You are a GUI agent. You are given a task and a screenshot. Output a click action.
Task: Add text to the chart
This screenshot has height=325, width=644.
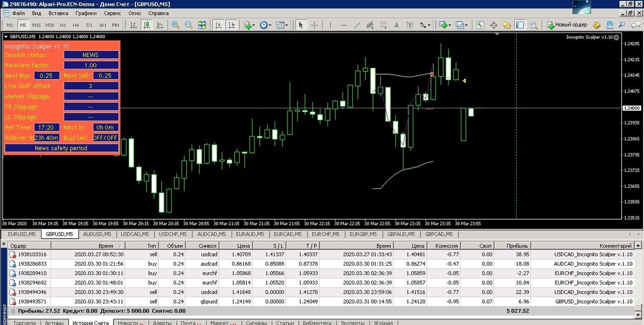point(396,25)
